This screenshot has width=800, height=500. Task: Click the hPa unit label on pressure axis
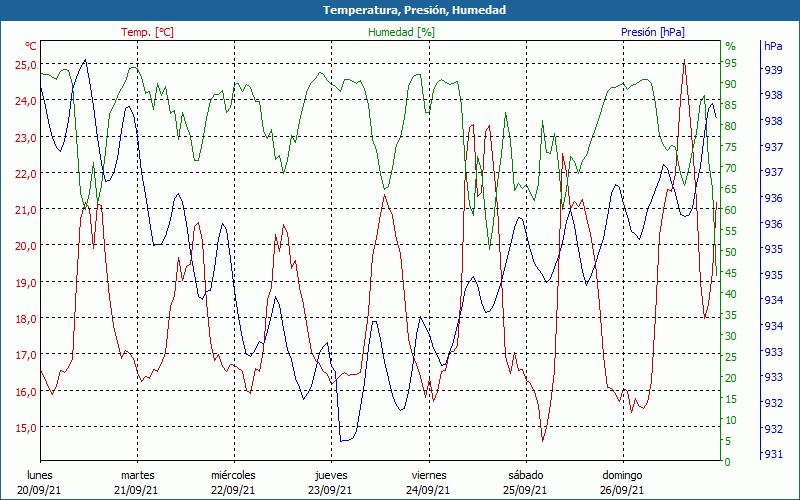tap(773, 46)
